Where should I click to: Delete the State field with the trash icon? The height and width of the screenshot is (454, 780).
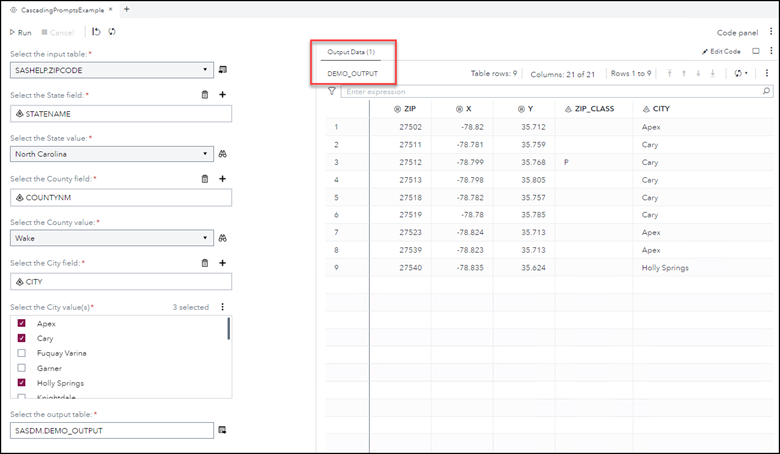pyautogui.click(x=204, y=94)
